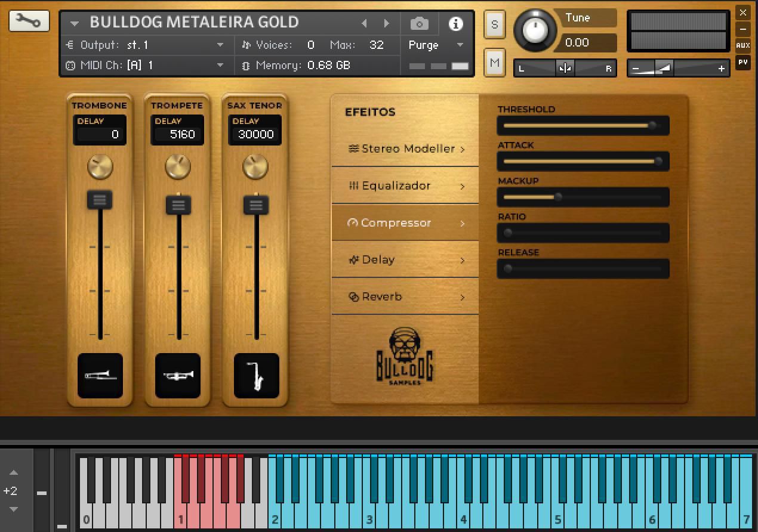Open the Reverb effect panel
758x532 pixels.
click(x=405, y=296)
